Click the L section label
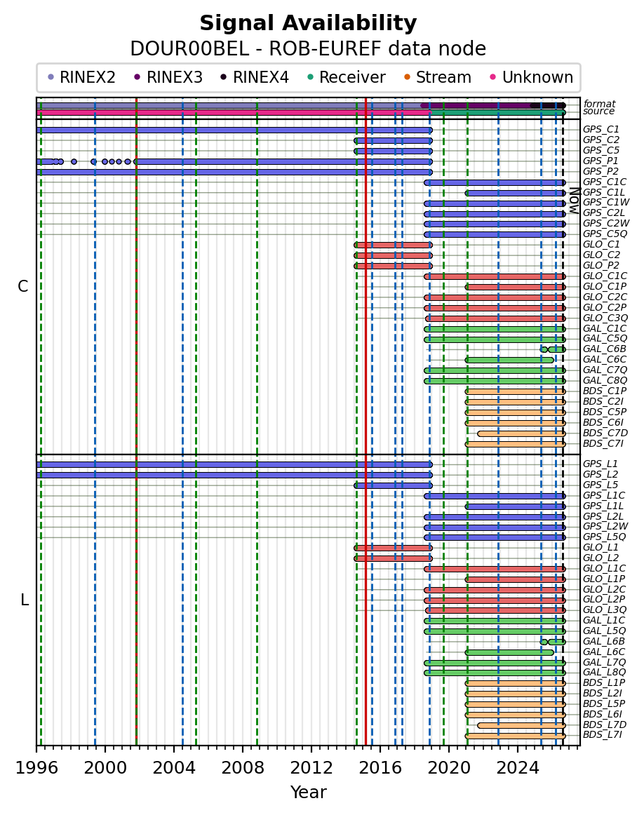644x815 pixels. pos(24,600)
